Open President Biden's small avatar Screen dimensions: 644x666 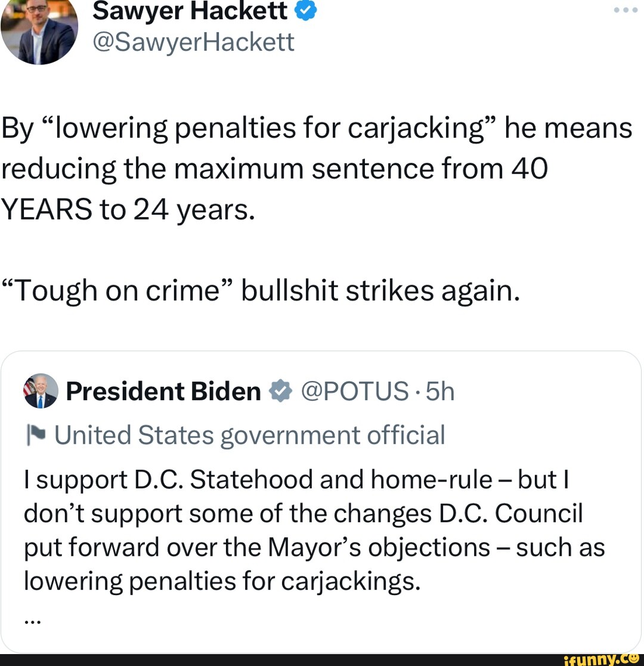coord(41,391)
